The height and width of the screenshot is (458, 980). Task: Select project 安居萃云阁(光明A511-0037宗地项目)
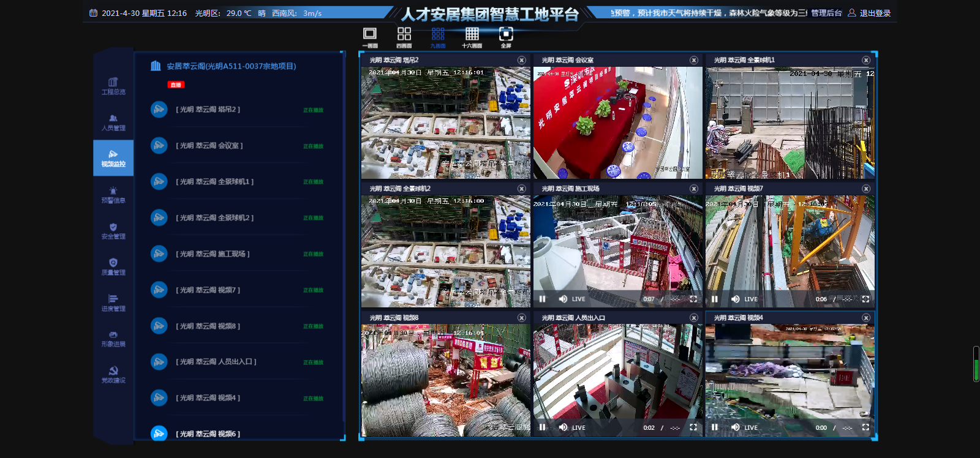tap(232, 66)
